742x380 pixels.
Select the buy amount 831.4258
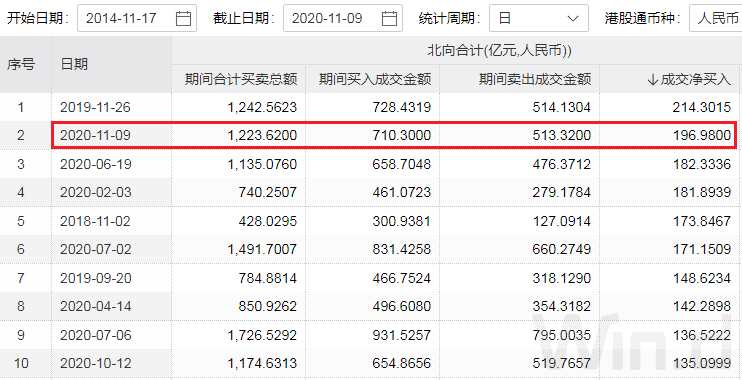click(402, 249)
